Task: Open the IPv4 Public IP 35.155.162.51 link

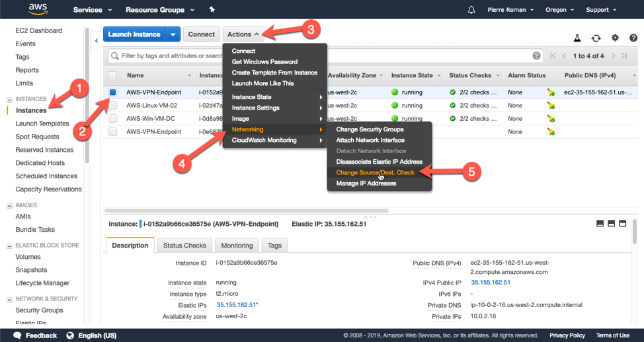Action: 491,283
